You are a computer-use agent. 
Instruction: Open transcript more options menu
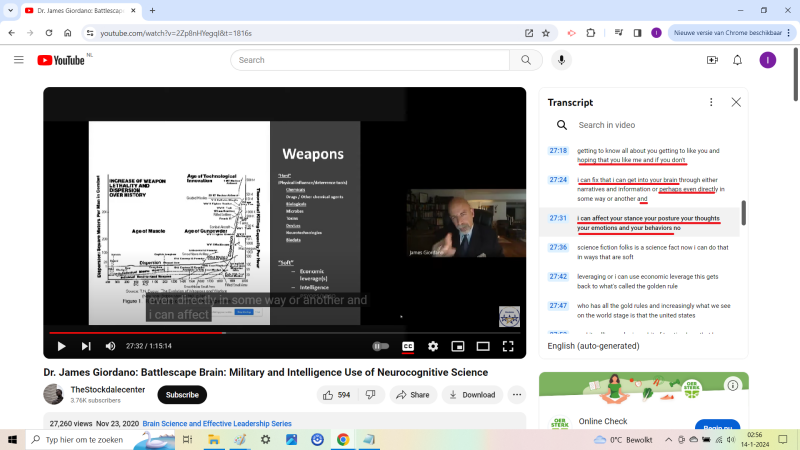[711, 102]
